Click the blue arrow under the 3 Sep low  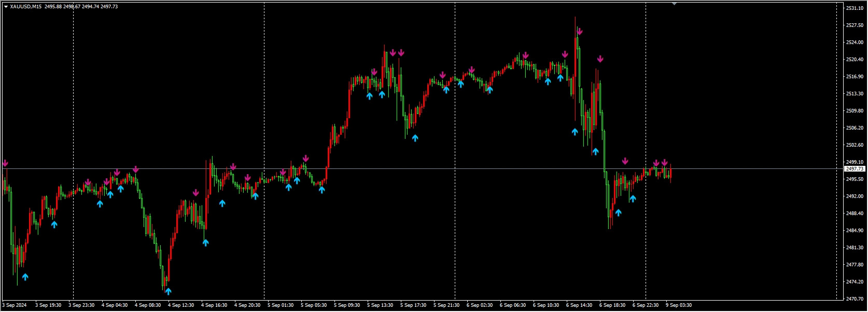25,277
